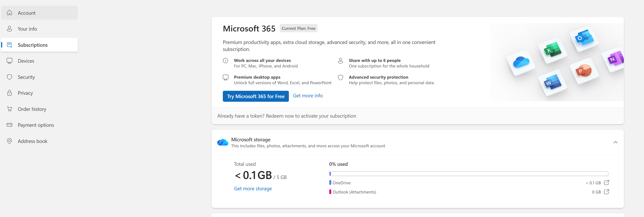
Task: Navigate to Devices
Action: click(40, 61)
